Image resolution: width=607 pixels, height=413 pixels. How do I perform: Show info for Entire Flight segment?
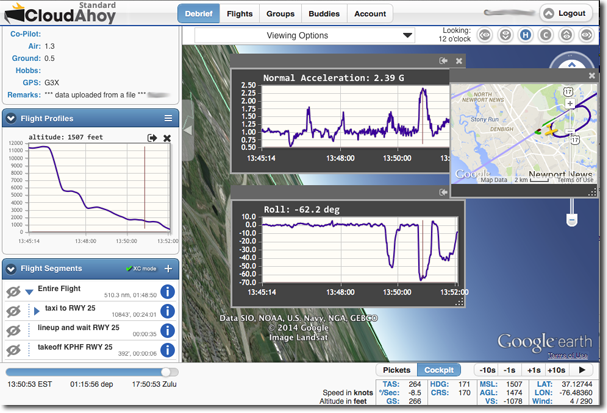point(167,292)
